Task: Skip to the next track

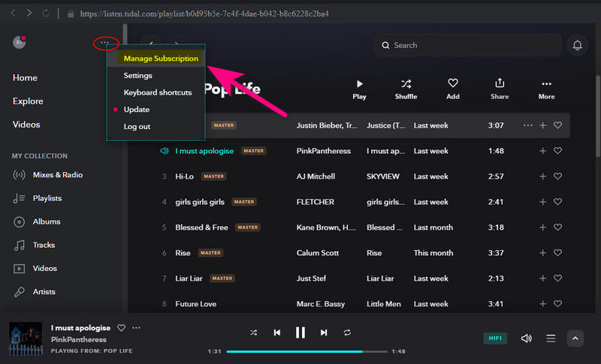Action: tap(324, 332)
